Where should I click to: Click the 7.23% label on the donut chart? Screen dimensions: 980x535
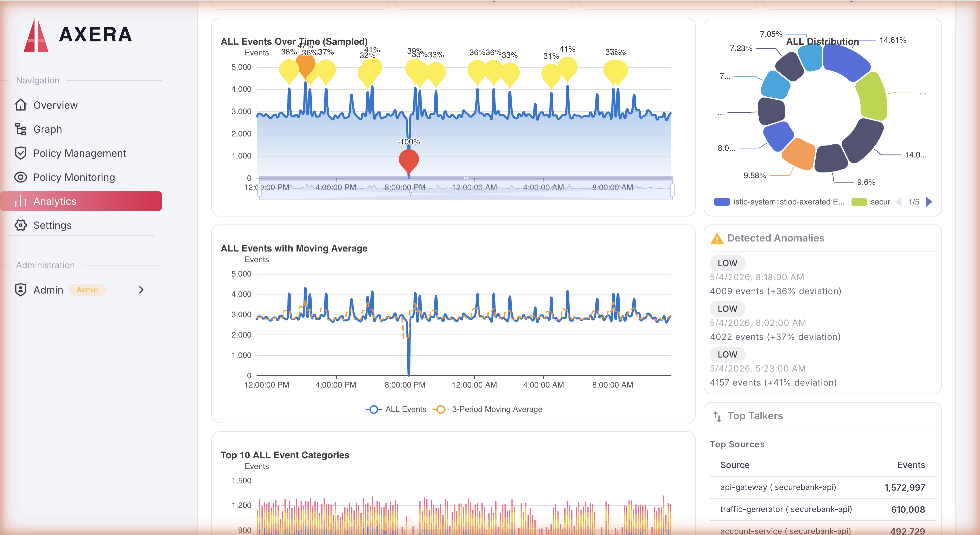741,48
